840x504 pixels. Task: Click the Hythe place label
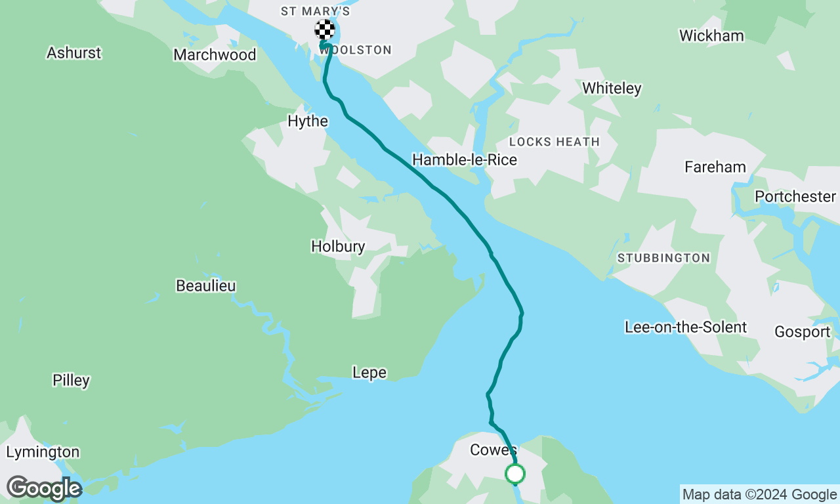point(308,121)
